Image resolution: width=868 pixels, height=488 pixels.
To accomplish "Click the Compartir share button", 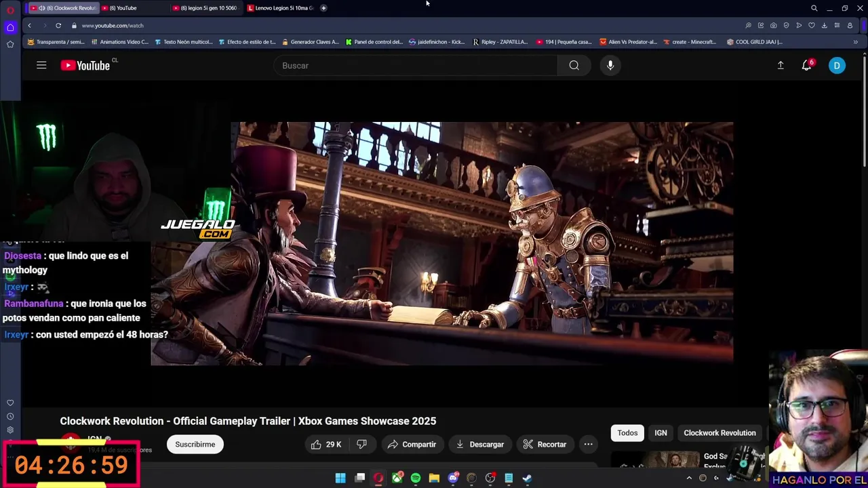I will pos(412,445).
